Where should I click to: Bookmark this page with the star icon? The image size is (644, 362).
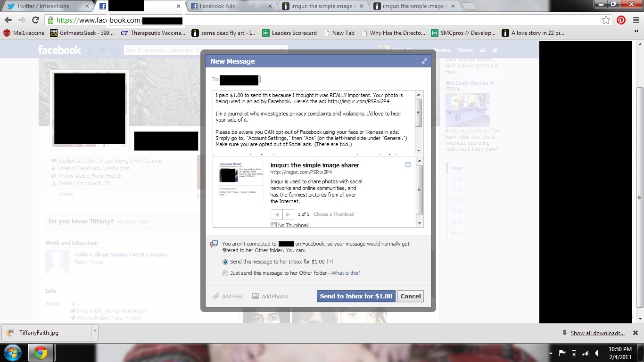pos(606,20)
